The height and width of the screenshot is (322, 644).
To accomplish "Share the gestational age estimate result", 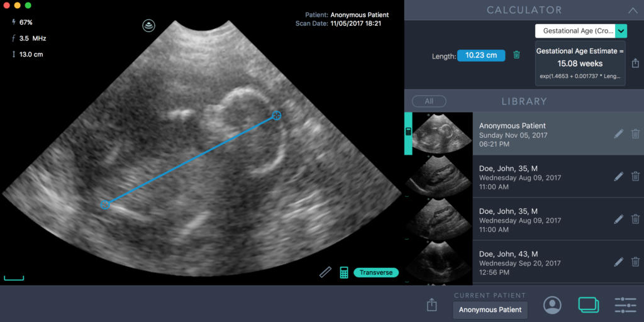I will (x=635, y=64).
